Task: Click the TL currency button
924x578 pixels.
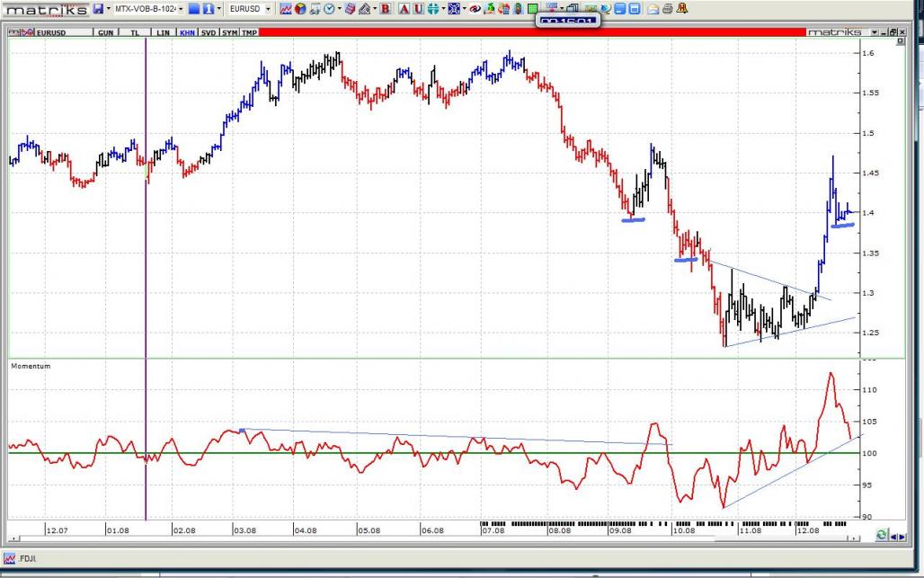Action: point(135,32)
